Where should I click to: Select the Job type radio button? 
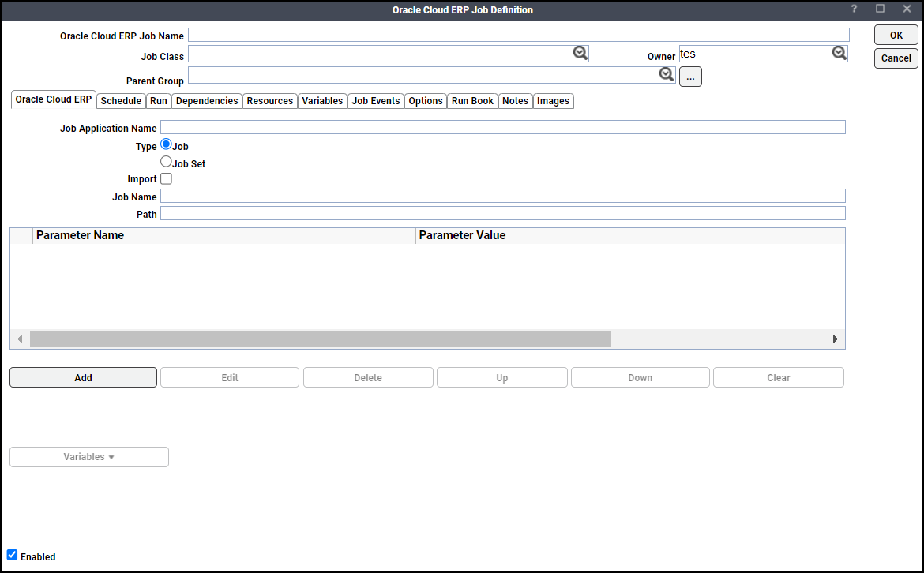[166, 144]
